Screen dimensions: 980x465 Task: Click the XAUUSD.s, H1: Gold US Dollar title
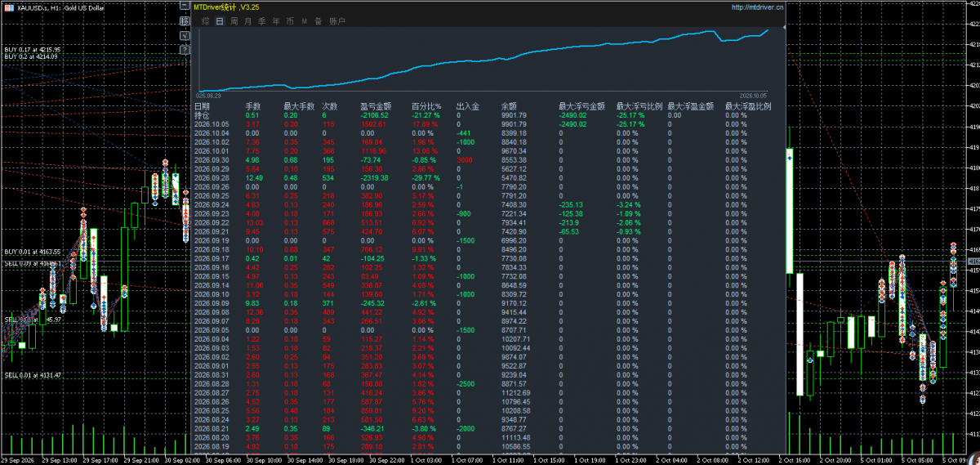pyautogui.click(x=60, y=7)
